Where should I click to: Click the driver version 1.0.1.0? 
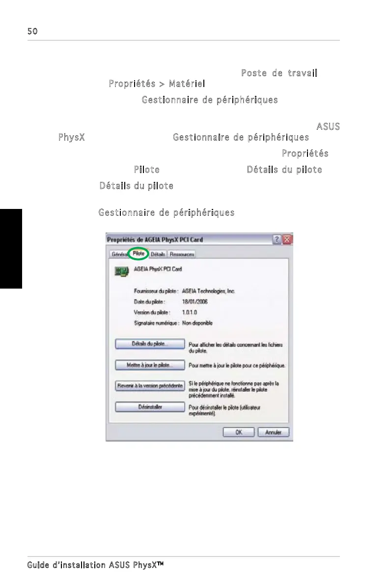pos(190,312)
